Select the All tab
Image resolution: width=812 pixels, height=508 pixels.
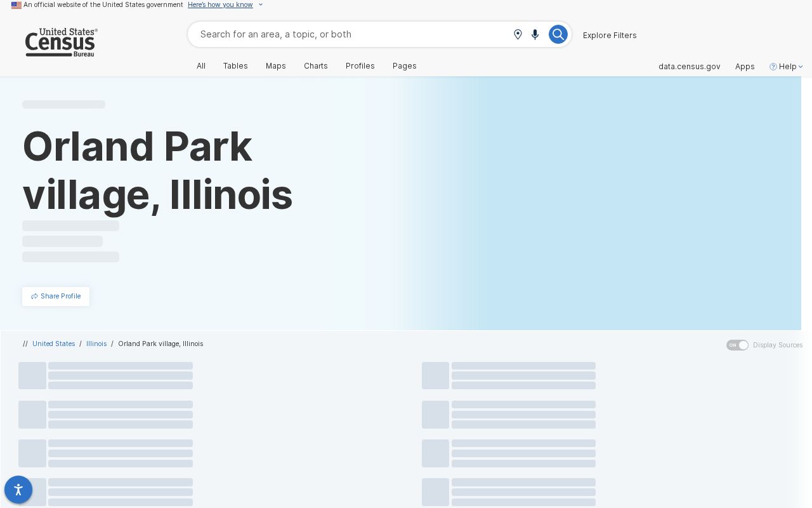tap(201, 66)
